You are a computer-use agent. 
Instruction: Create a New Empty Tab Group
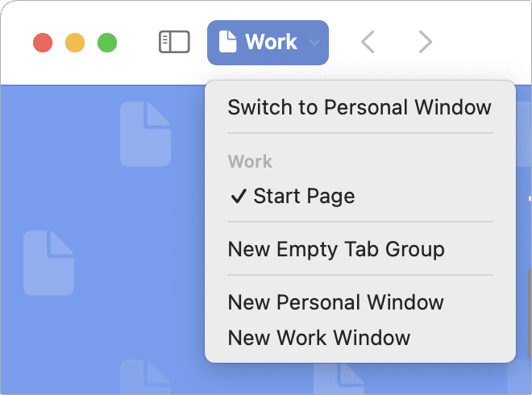coord(336,249)
